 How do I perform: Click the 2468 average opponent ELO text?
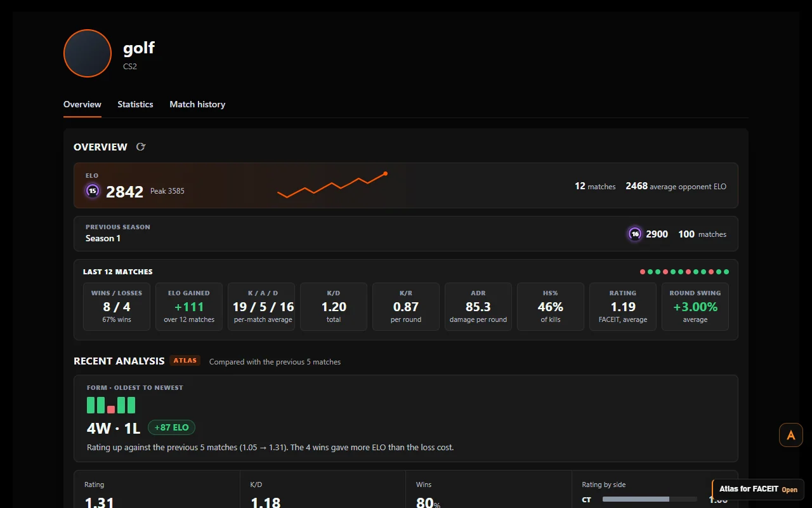click(x=676, y=186)
